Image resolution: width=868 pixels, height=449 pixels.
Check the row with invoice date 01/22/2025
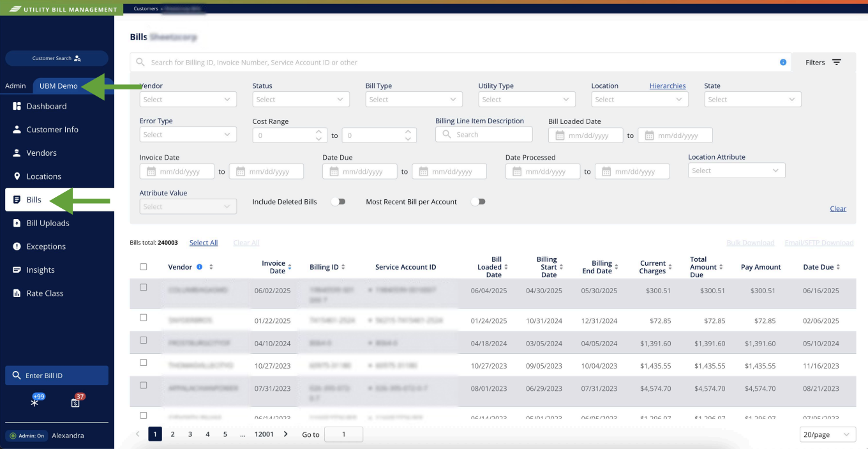[144, 317]
